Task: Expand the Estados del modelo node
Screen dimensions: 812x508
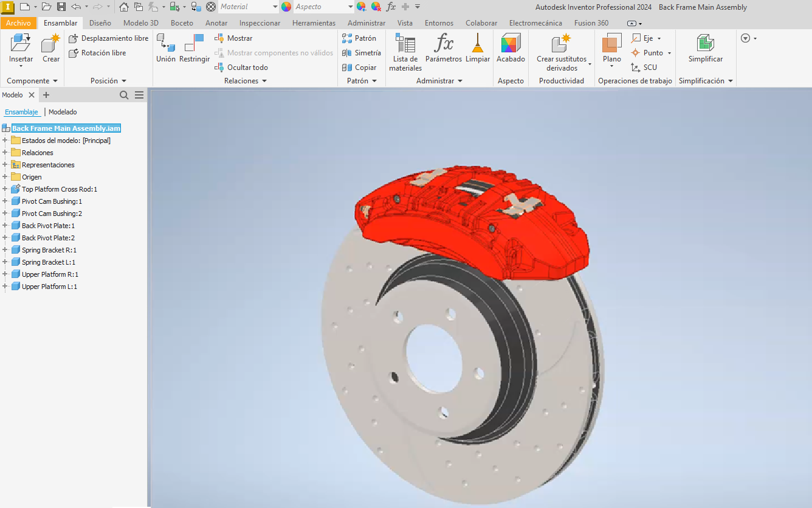Action: point(5,141)
